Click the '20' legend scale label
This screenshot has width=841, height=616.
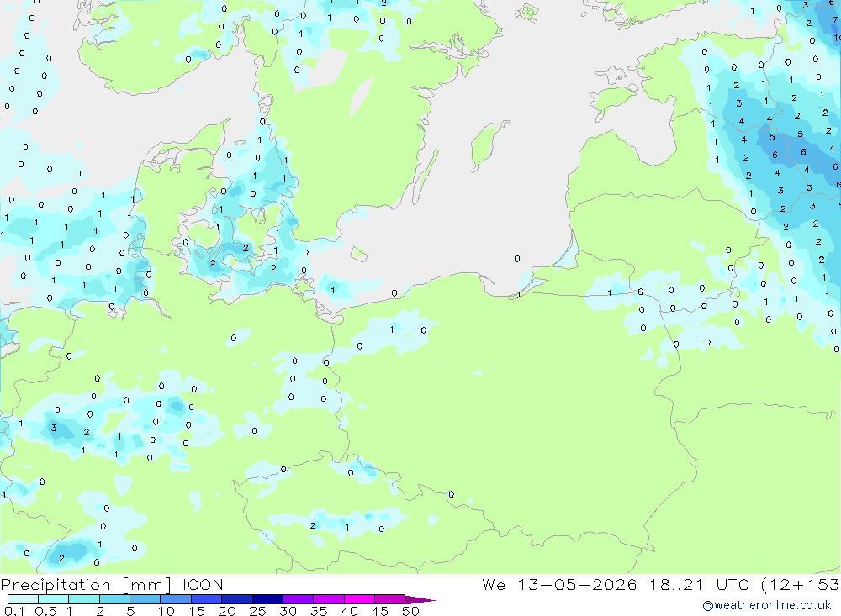click(x=227, y=611)
